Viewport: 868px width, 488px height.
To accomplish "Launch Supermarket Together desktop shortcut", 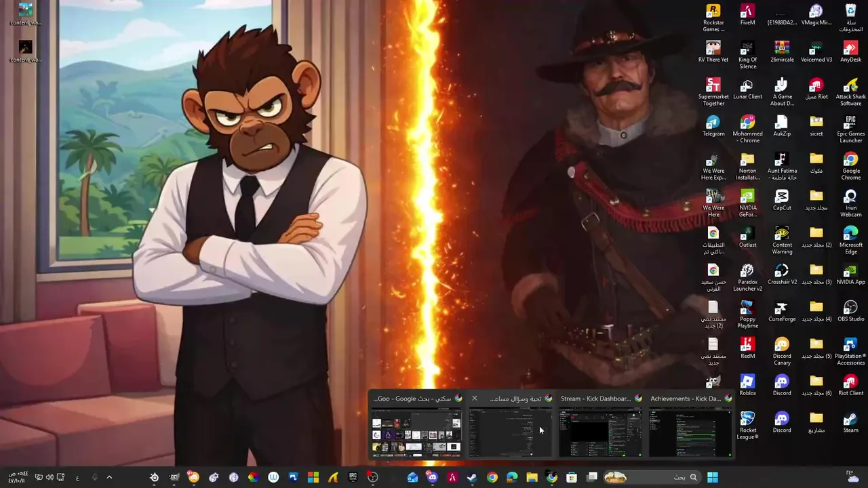I will [713, 92].
